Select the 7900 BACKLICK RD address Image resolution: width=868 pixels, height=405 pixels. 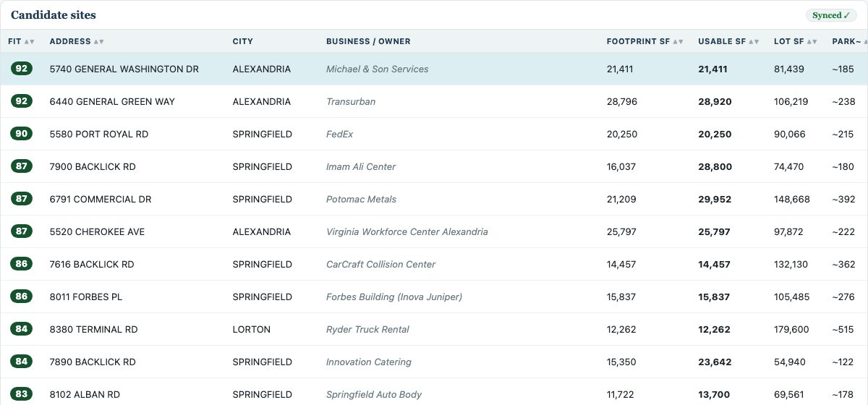click(93, 167)
